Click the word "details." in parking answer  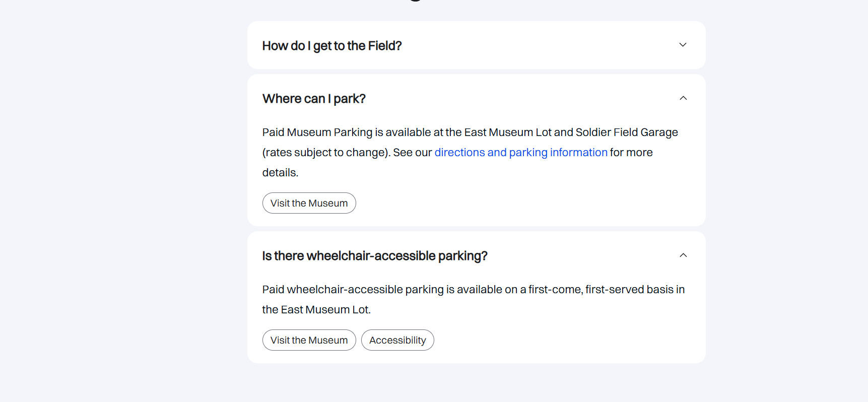tap(280, 173)
